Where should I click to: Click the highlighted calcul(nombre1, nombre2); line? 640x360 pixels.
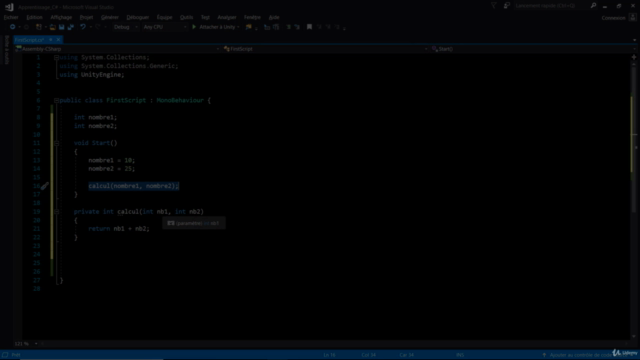(x=133, y=186)
